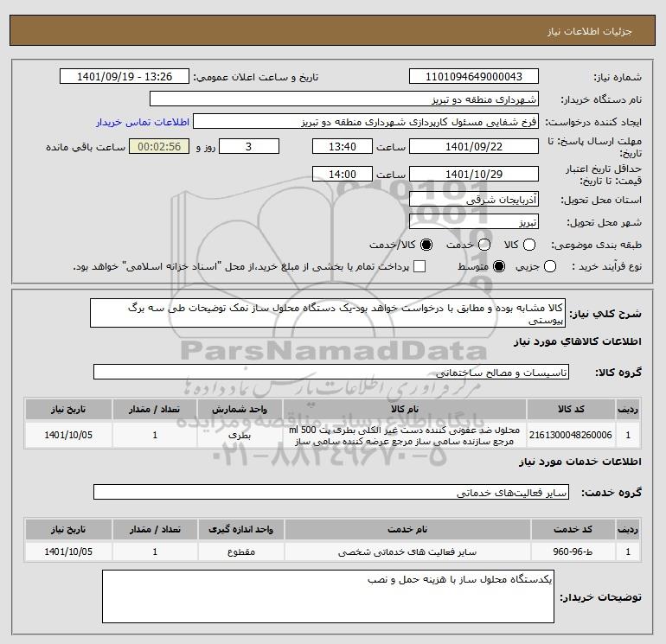Click the services table کد خدمت header
This screenshot has height=644, width=666.
click(573, 529)
